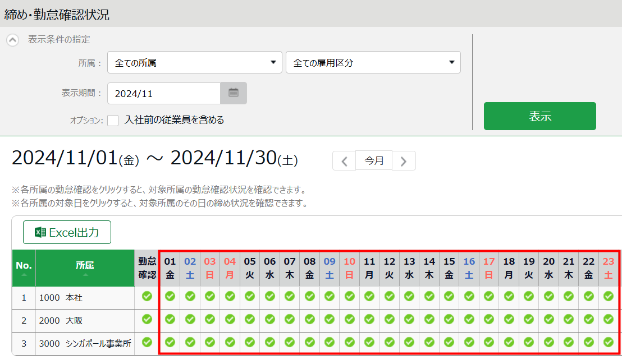Click 本社 checkmark for day 10
Viewport: 622px width, 364px height.
[x=349, y=297]
